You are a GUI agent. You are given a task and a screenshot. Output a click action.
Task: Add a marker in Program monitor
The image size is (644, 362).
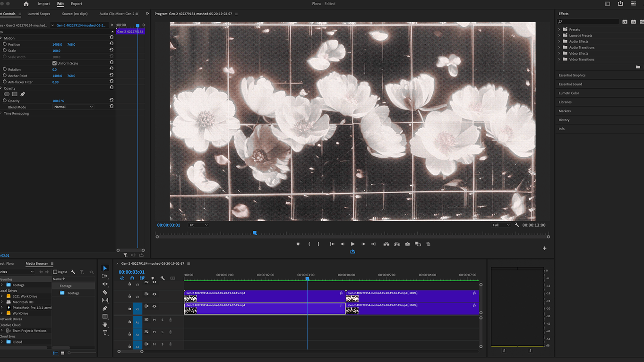[x=298, y=244]
